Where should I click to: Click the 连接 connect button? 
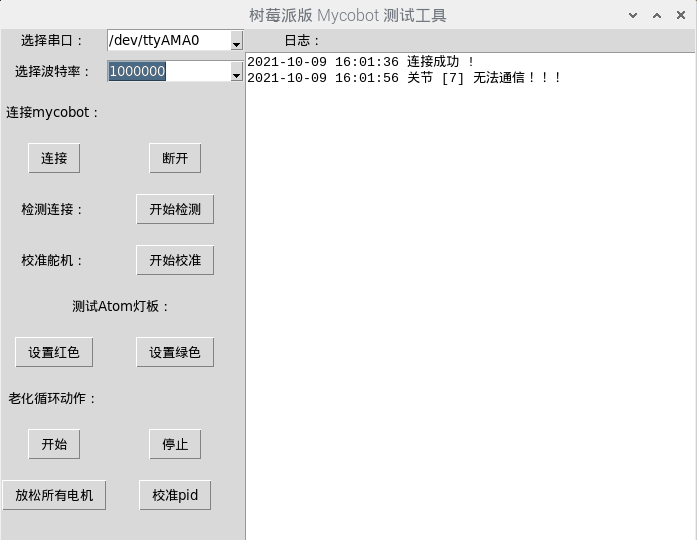(54, 158)
